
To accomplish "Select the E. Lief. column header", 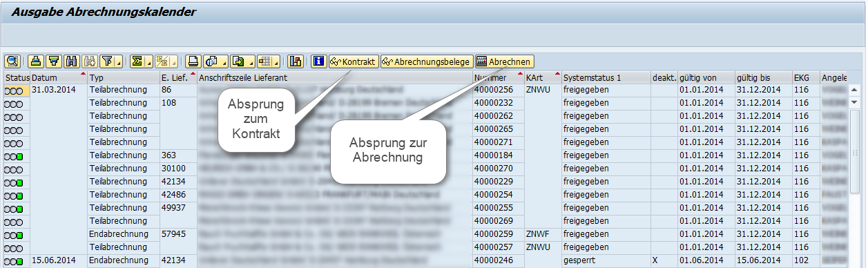I will (x=177, y=77).
